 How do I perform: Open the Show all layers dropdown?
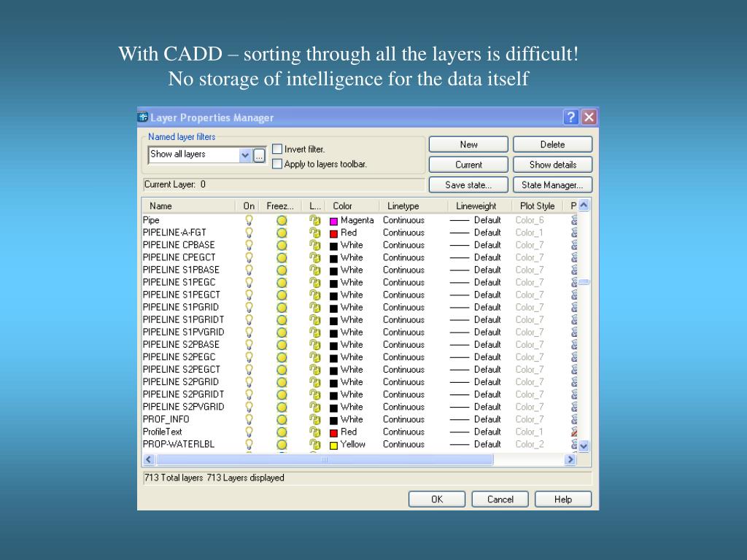pos(245,155)
